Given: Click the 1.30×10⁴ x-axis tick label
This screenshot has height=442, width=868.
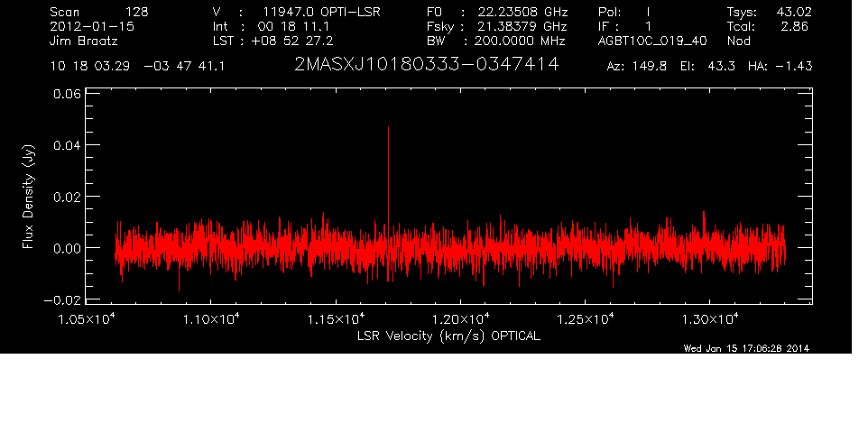Looking at the screenshot, I should coord(710,319).
